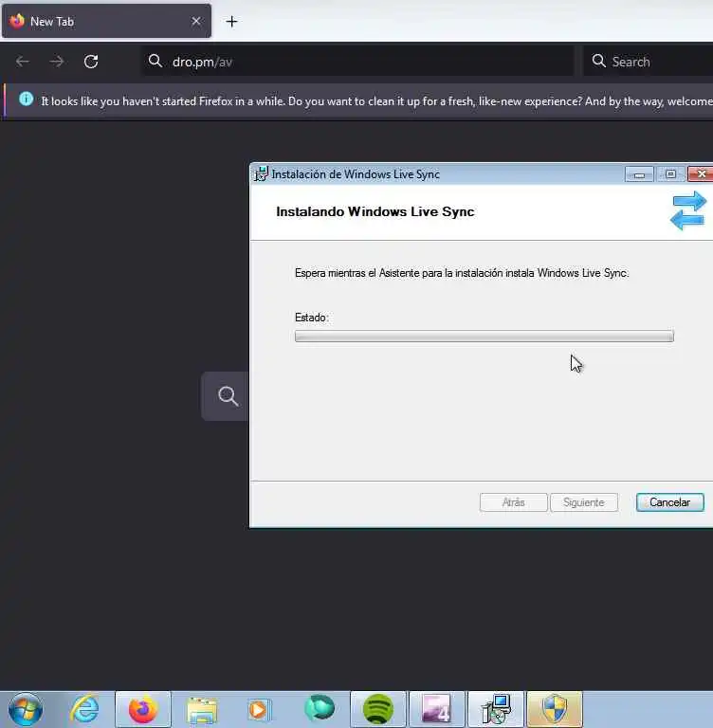
Task: Minimize the Windows Live Sync installer
Action: click(639, 174)
